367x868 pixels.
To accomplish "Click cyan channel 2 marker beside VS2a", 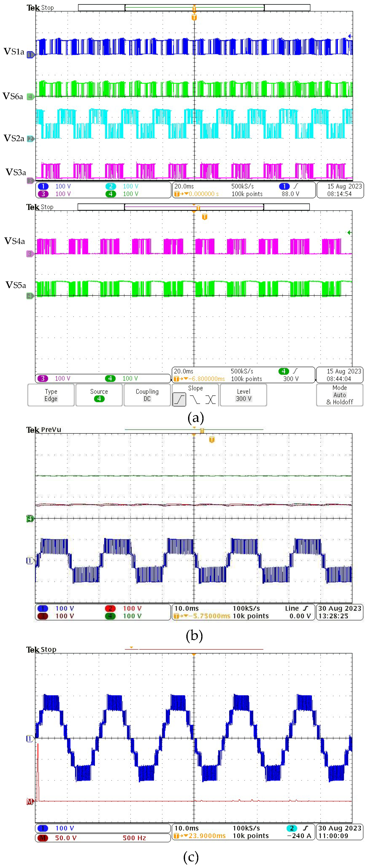I will tap(30, 139).
